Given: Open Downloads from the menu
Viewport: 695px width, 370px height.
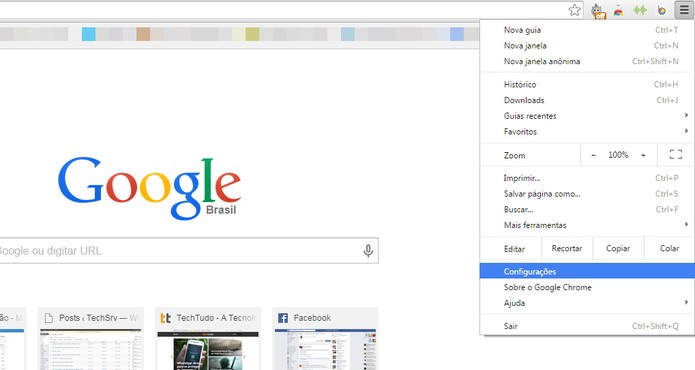Looking at the screenshot, I should pyautogui.click(x=587, y=100).
